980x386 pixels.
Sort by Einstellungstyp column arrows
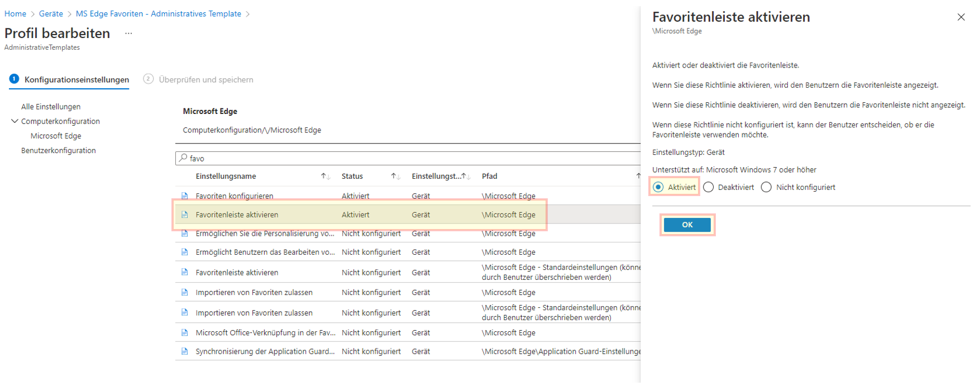click(466, 176)
